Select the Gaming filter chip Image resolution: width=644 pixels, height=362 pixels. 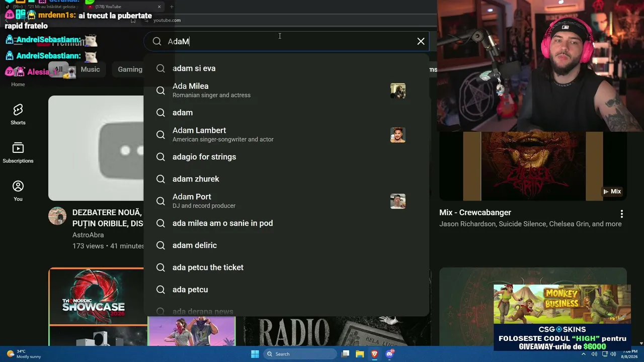[130, 69]
